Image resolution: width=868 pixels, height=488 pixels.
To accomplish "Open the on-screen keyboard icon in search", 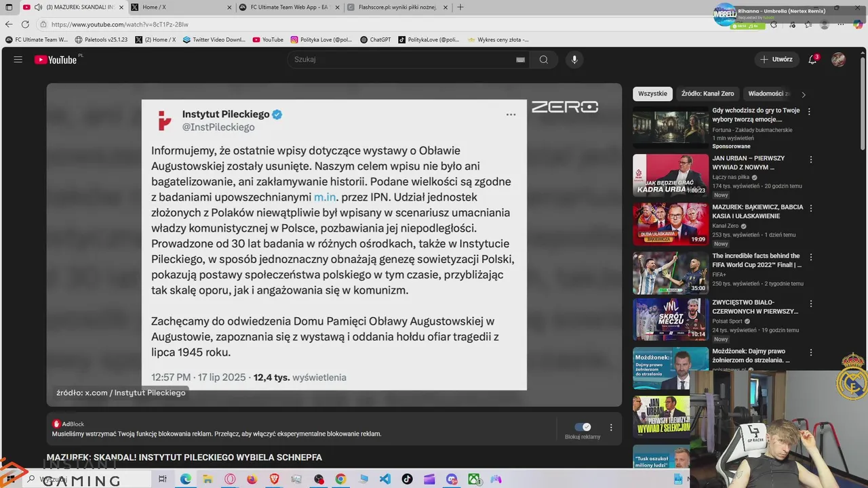I will coord(520,60).
